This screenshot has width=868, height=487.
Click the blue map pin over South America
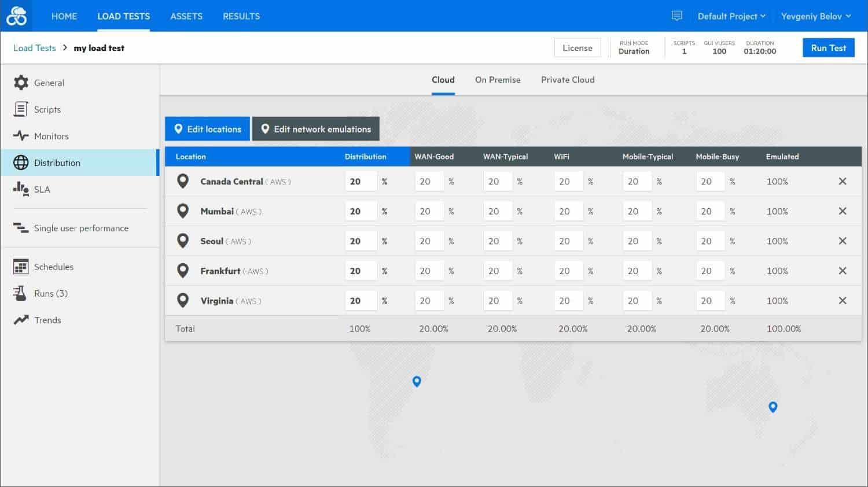(x=417, y=381)
